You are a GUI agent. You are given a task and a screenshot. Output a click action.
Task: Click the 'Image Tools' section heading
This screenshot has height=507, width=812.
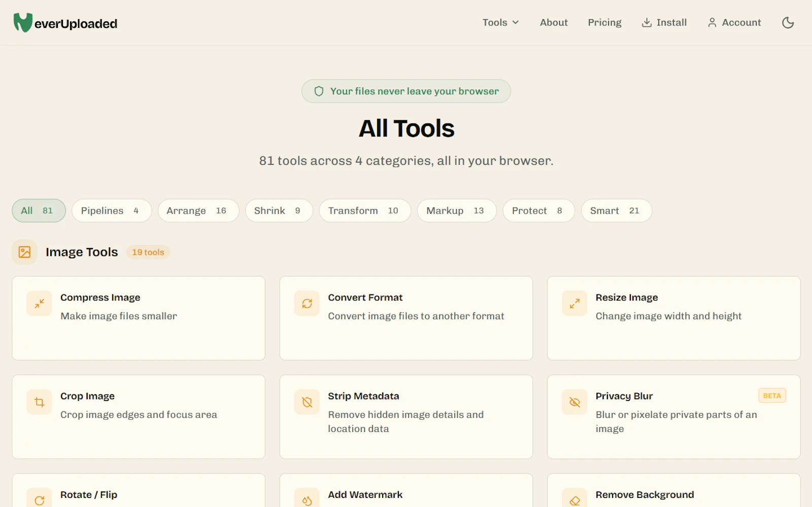[x=82, y=252]
